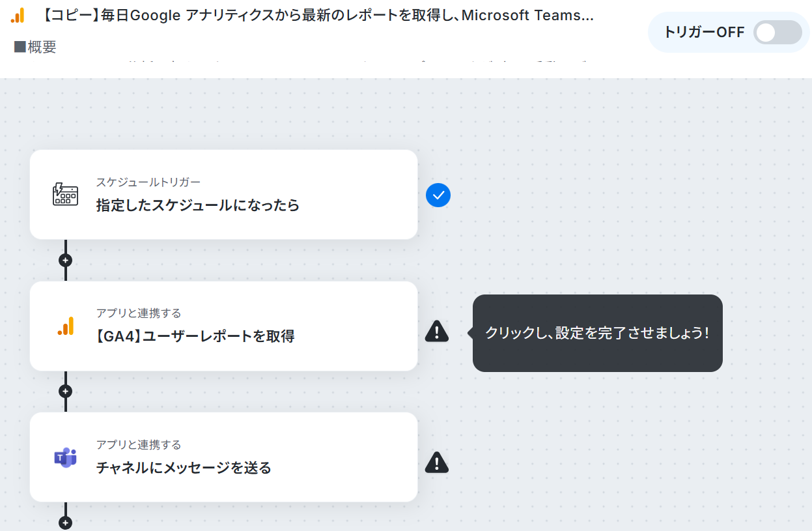Click the blue checkmark beside the schedule trigger
The height and width of the screenshot is (531, 812).
pyautogui.click(x=438, y=195)
